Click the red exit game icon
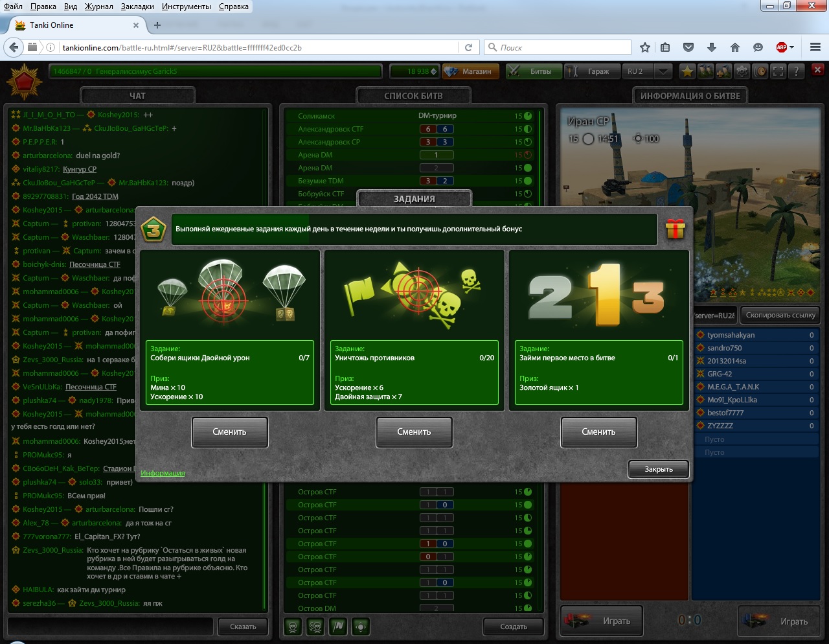 pyautogui.click(x=817, y=70)
